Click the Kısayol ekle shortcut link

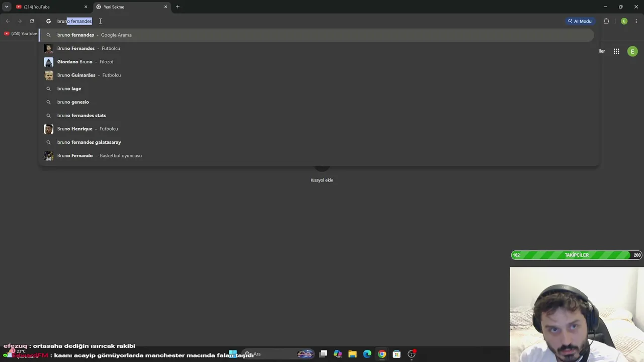tap(322, 180)
